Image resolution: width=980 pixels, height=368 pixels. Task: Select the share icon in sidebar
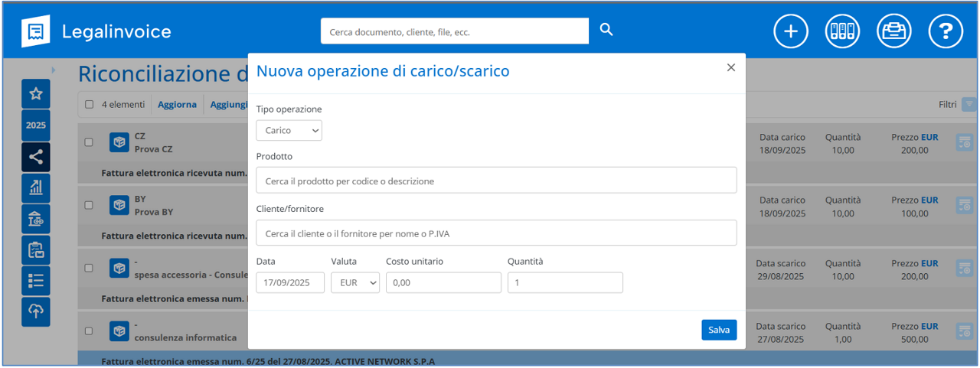[x=36, y=157]
